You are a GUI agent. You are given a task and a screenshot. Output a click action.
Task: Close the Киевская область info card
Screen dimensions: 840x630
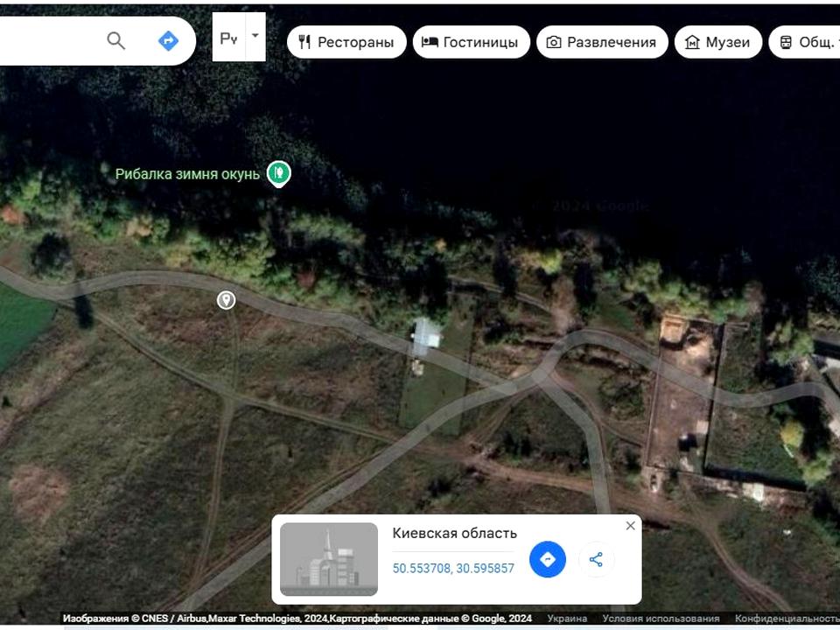click(630, 526)
